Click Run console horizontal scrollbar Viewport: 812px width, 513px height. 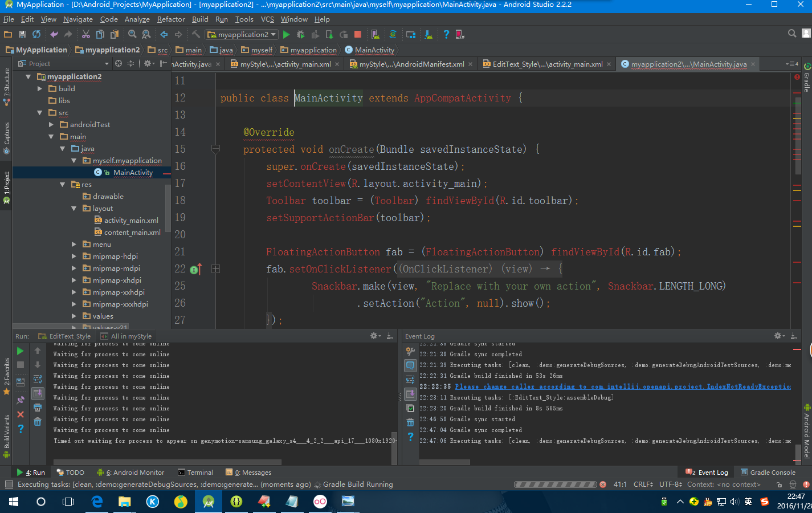click(168, 462)
